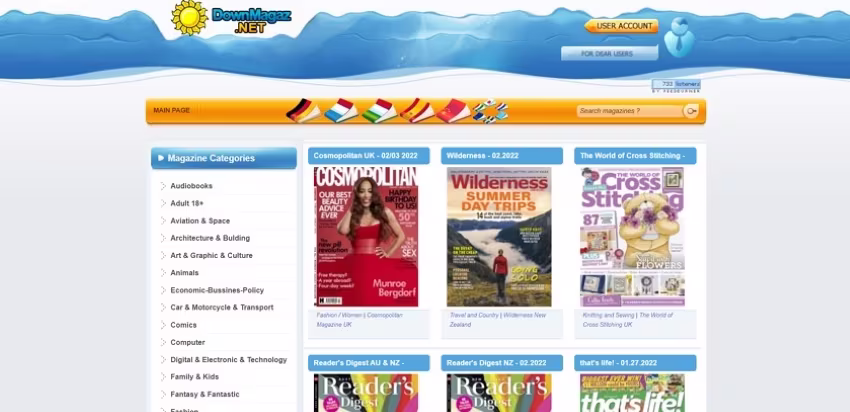850x412 pixels.
Task: Go to MAIN PAGE
Action: [171, 111]
